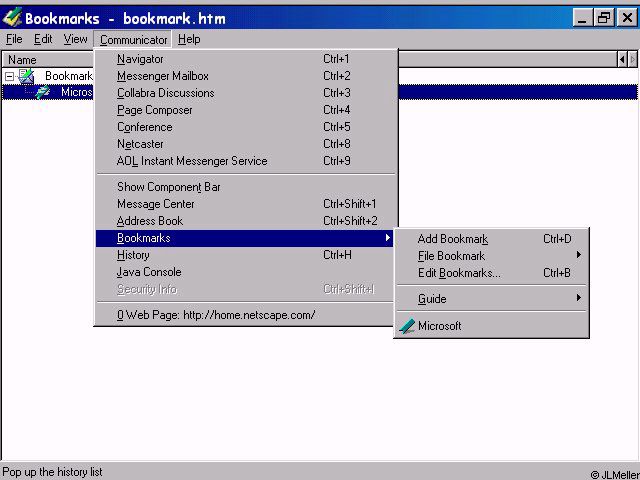Click the Bookmarks submenu arrow in Communicator menu

coord(387,238)
